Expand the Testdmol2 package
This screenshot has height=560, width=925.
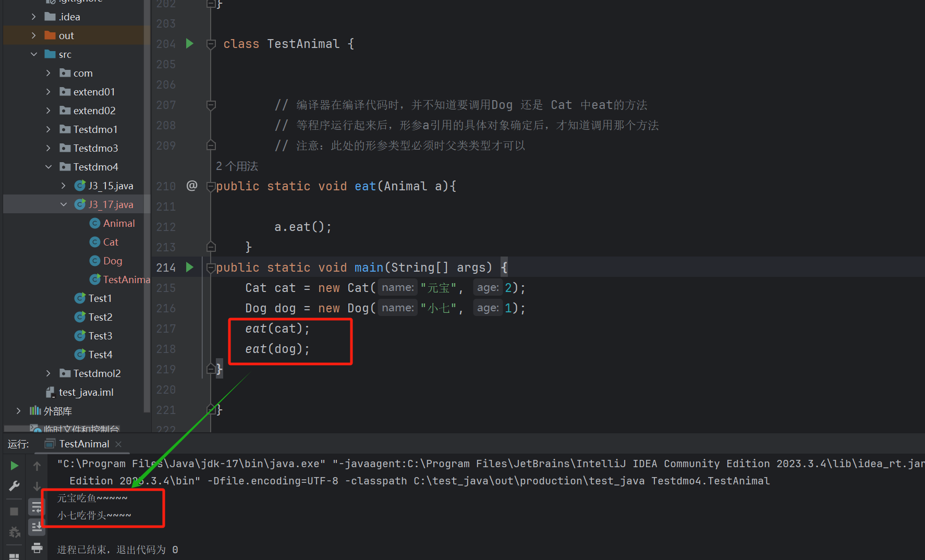click(48, 373)
